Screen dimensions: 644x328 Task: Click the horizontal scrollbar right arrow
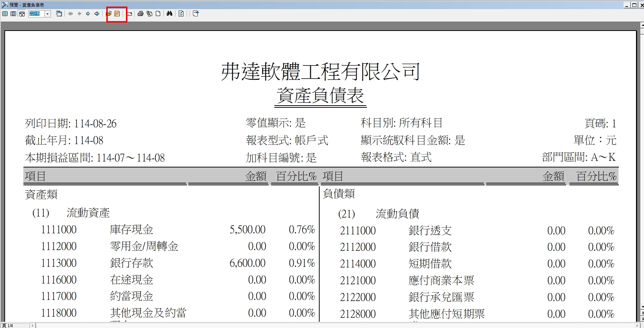point(637,325)
